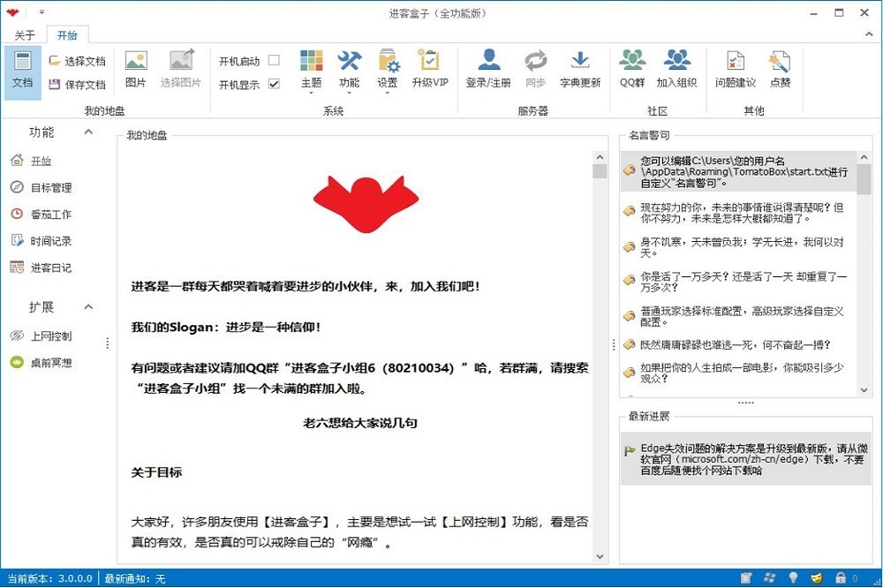Select the 开始 ribbon tab

[67, 35]
